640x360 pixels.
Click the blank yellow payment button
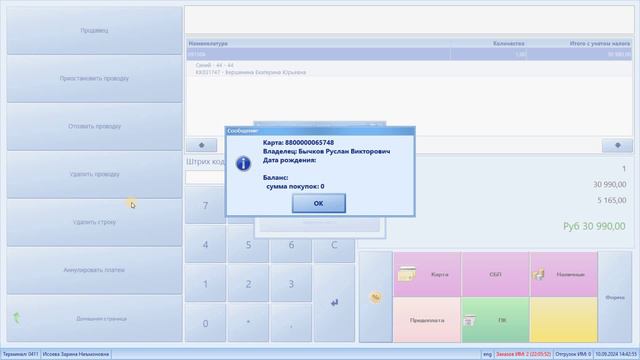click(x=564, y=320)
